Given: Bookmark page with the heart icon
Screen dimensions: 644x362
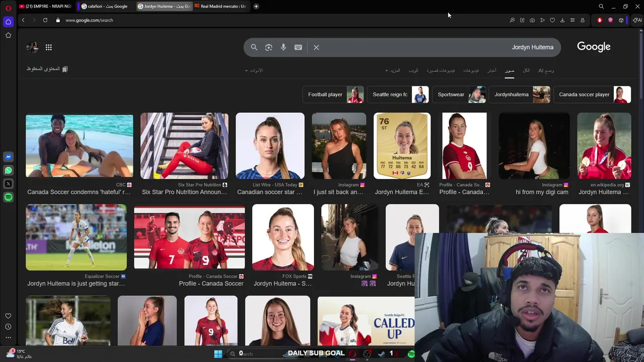Looking at the screenshot, I should pos(552,20).
